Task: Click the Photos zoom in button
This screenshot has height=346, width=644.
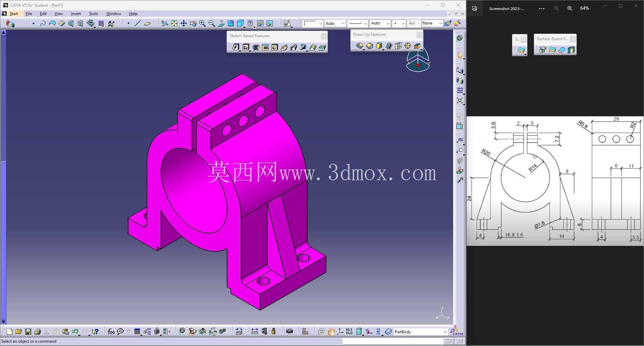Action: point(570,8)
